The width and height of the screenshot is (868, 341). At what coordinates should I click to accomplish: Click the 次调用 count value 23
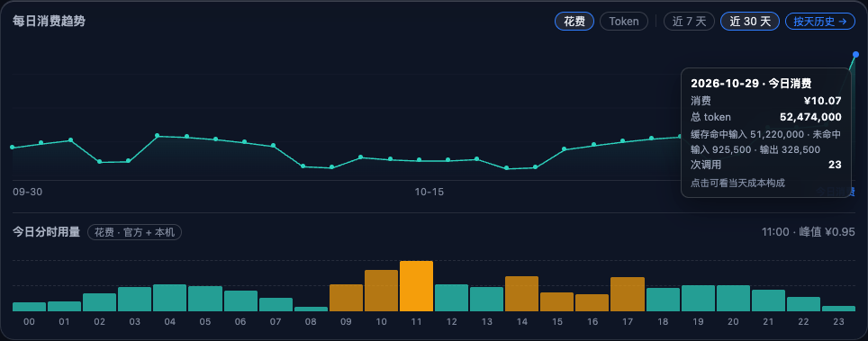click(x=836, y=165)
